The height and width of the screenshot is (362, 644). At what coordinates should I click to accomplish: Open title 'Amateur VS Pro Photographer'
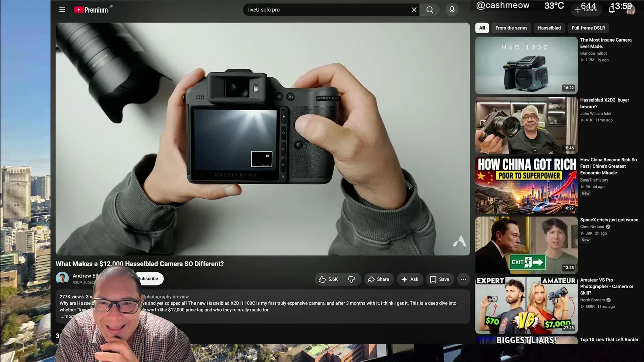click(x=606, y=286)
